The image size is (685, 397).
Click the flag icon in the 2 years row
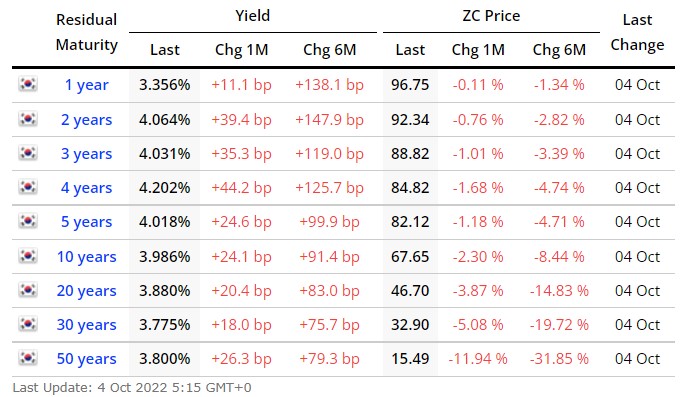coord(28,118)
